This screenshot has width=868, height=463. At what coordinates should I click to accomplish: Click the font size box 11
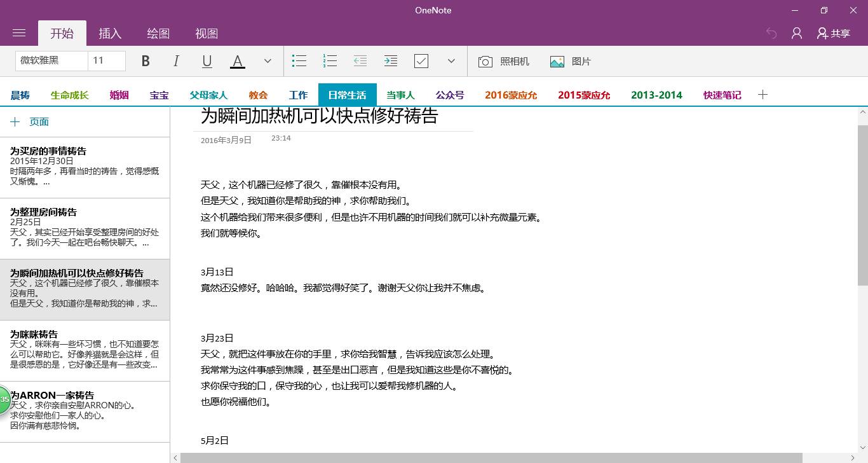pyautogui.click(x=107, y=60)
